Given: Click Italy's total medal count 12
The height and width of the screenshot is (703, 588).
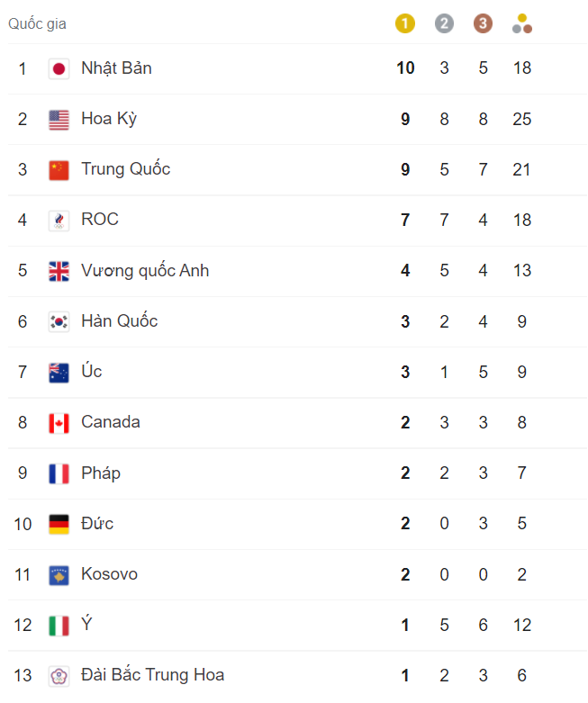Looking at the screenshot, I should (x=522, y=625).
